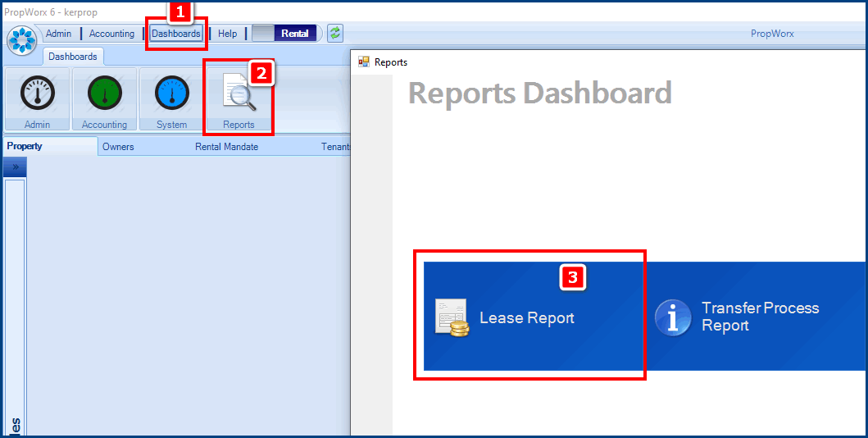Click the PropWorx title text at right
The image size is (868, 438).
(x=772, y=34)
